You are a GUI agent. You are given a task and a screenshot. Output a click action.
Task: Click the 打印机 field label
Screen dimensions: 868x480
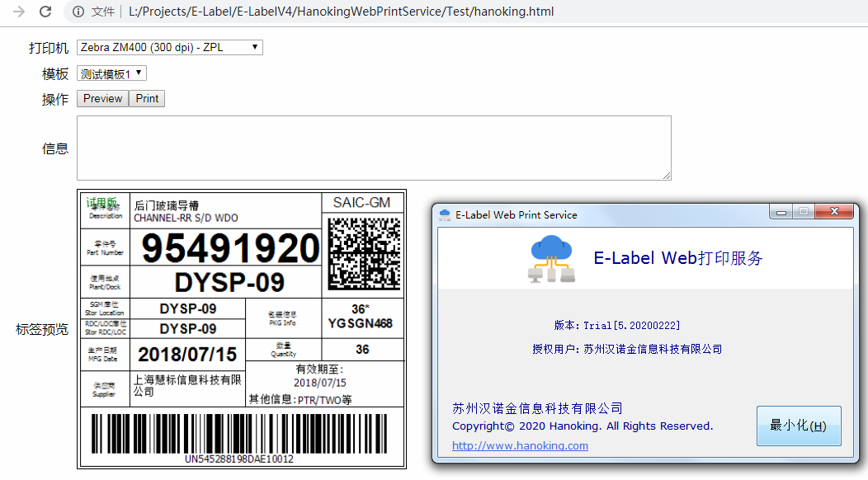pyautogui.click(x=48, y=48)
